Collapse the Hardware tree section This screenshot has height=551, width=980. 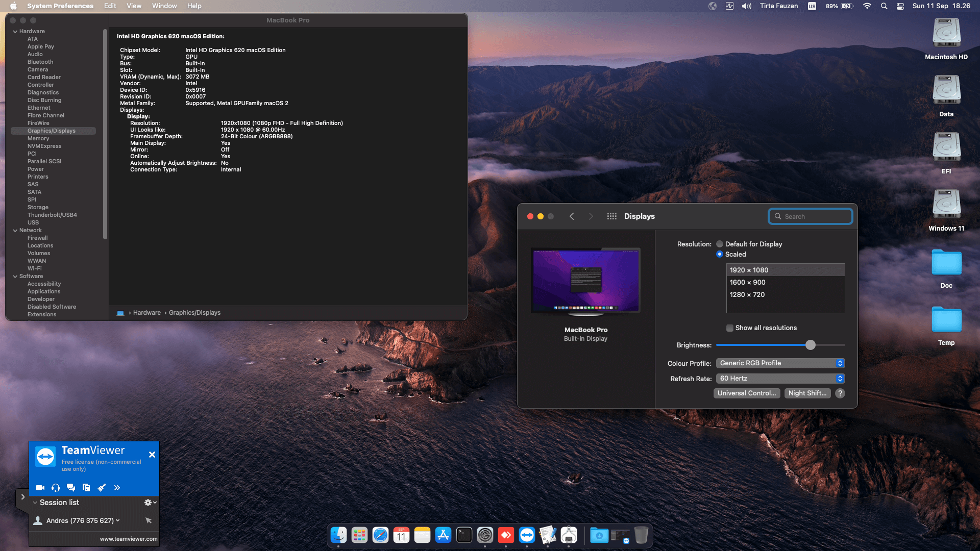tap(15, 32)
